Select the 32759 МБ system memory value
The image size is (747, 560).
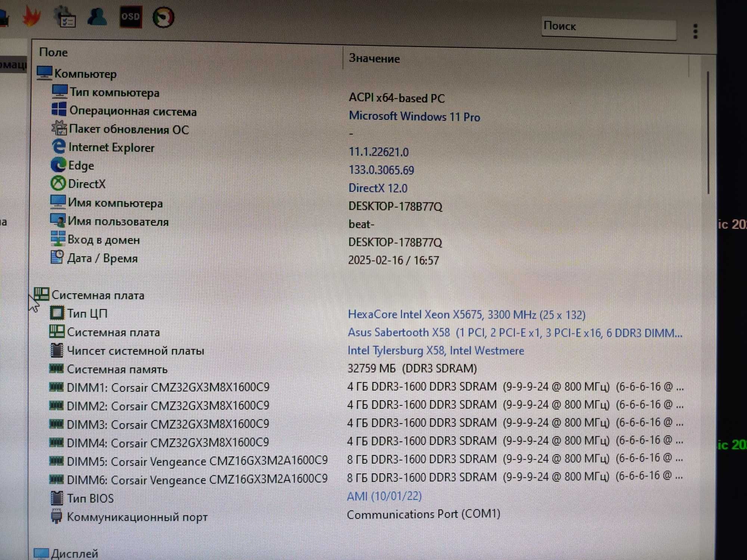412,368
